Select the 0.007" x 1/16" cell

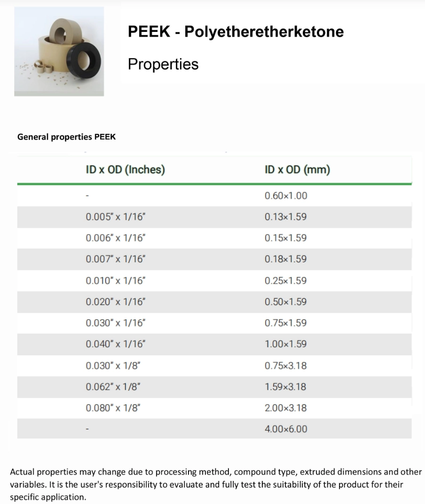(x=116, y=259)
